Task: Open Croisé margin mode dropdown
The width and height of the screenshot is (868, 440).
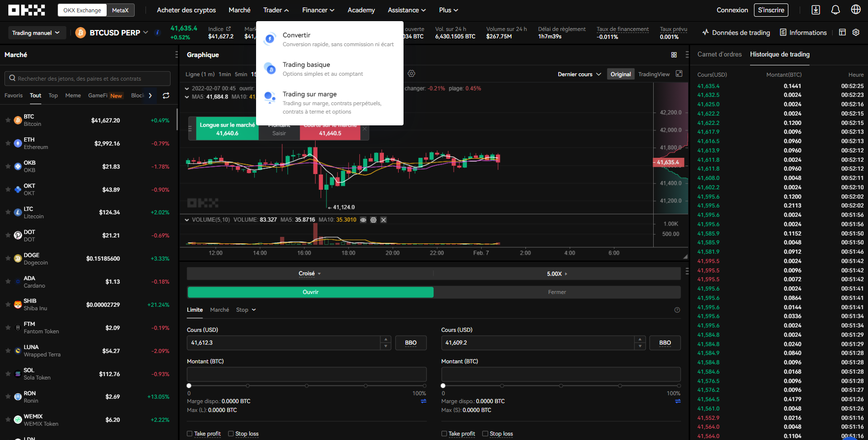Action: pyautogui.click(x=310, y=274)
